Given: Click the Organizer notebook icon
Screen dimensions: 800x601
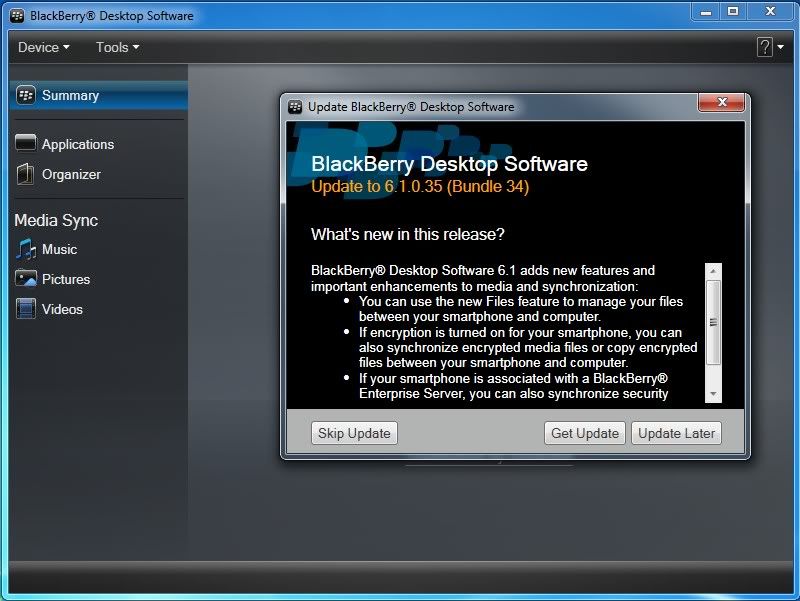Looking at the screenshot, I should [x=25, y=174].
